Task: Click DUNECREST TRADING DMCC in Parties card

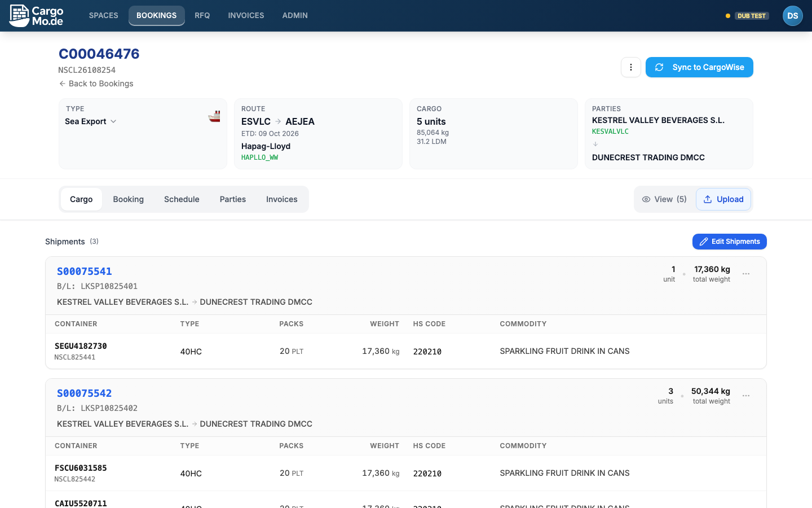Action: coord(648,157)
